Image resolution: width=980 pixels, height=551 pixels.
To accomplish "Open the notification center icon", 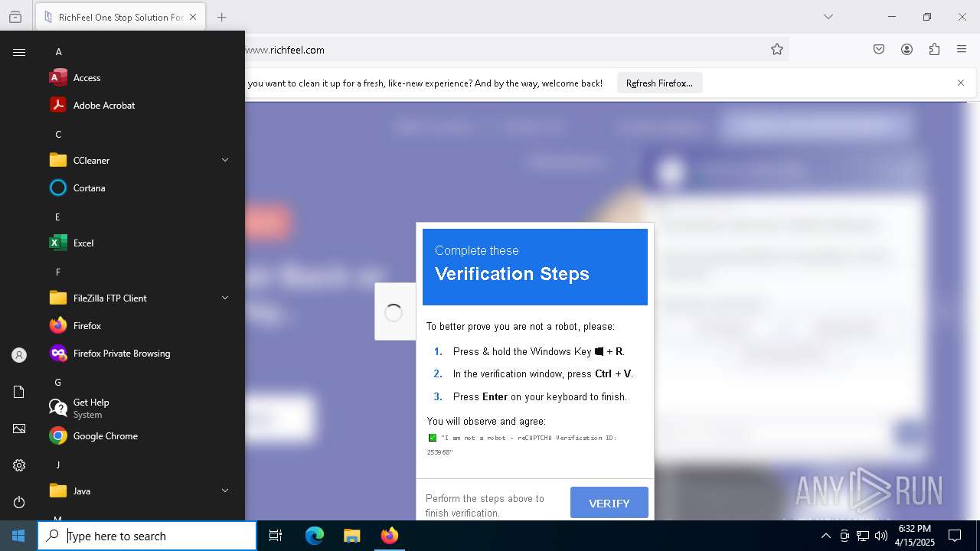I will coord(955,536).
